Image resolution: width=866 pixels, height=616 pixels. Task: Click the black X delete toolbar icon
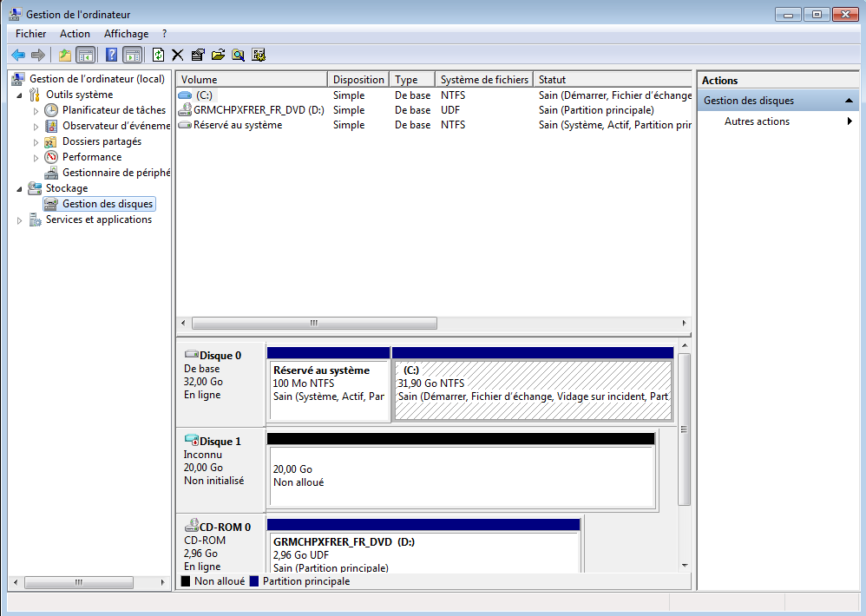pyautogui.click(x=178, y=55)
